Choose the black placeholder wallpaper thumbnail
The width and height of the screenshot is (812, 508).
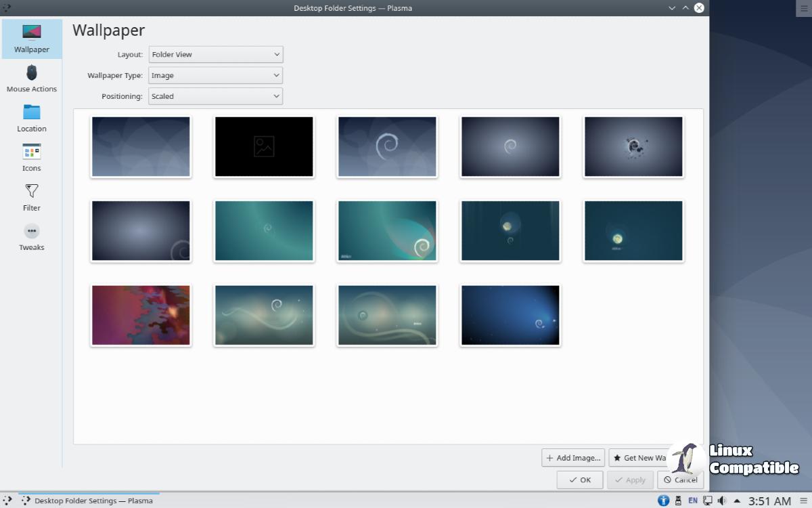tap(264, 147)
